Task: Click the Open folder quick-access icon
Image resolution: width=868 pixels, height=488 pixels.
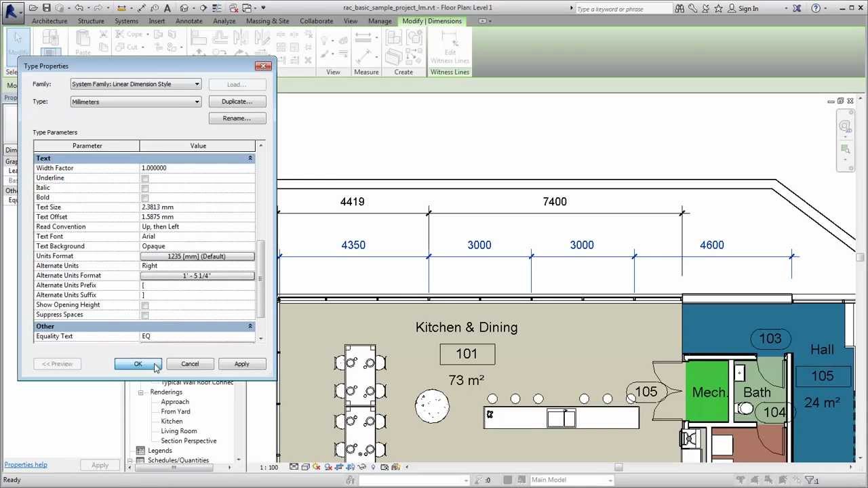Action: pyautogui.click(x=33, y=8)
